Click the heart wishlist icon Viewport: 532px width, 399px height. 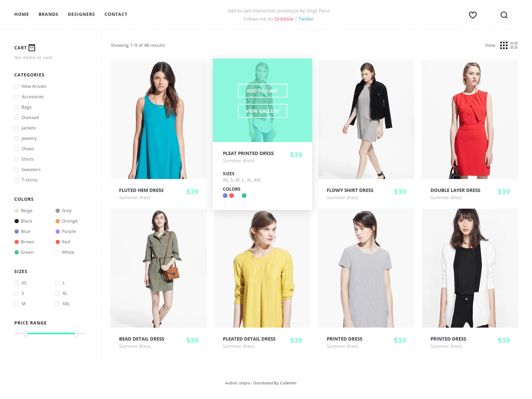pos(473,15)
